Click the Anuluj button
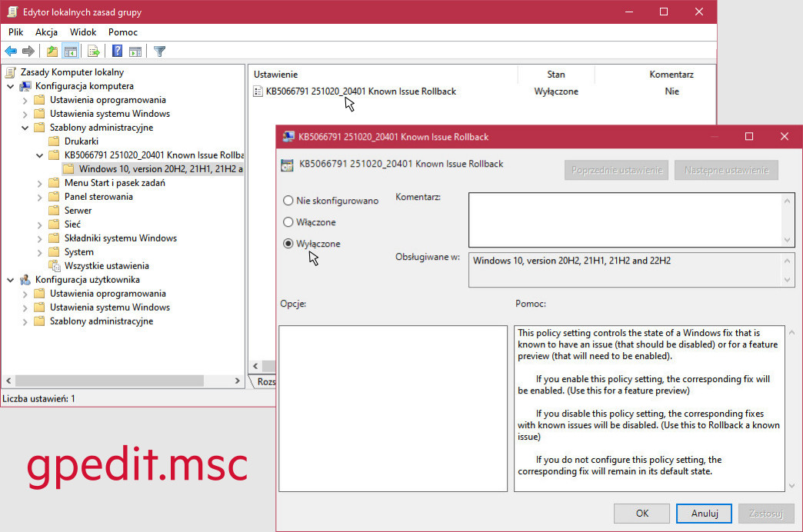Screen dimensions: 803x532 pos(704,514)
